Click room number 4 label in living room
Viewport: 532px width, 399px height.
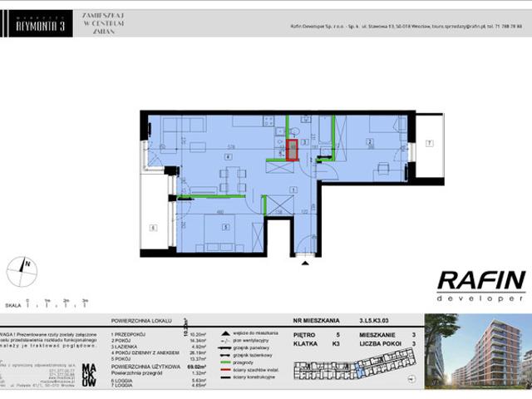228,157
